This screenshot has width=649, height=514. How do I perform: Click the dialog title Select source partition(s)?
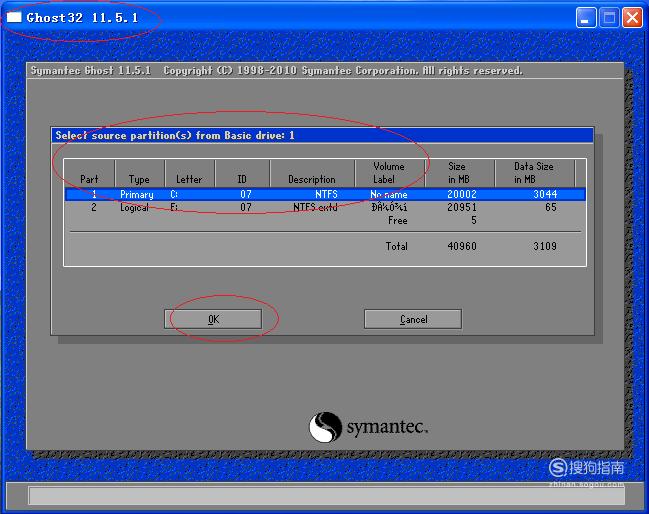[175, 135]
